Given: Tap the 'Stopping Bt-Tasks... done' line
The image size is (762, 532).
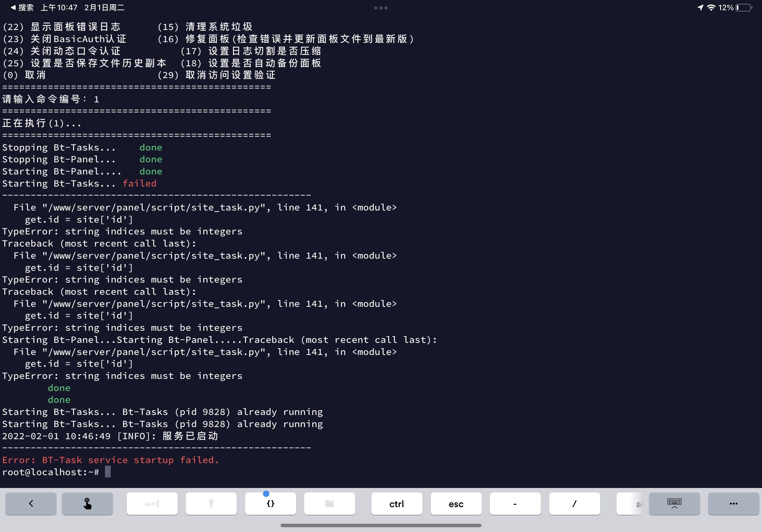Looking at the screenshot, I should [82, 147].
